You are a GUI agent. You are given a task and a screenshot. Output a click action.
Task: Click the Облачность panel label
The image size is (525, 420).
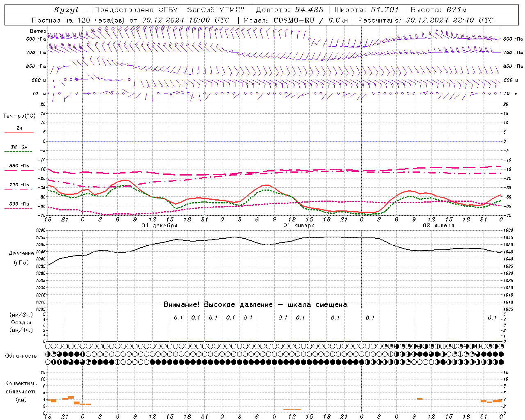click(21, 356)
